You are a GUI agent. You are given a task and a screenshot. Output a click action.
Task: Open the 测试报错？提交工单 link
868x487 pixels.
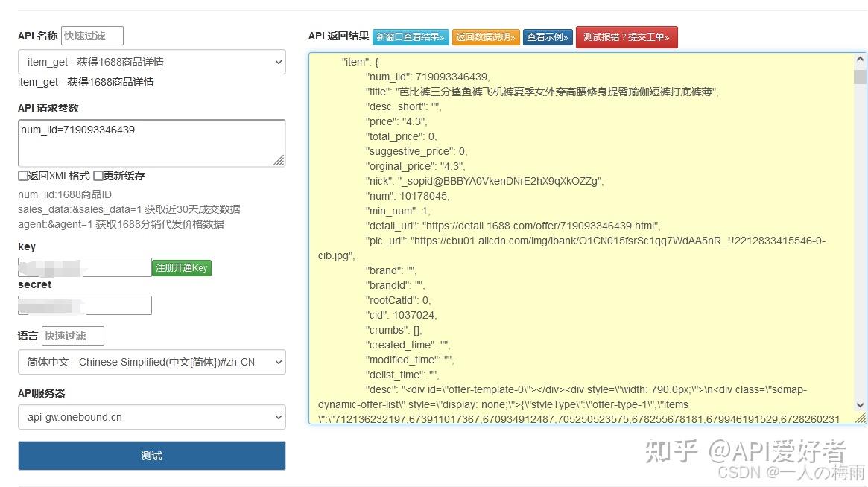tap(627, 36)
